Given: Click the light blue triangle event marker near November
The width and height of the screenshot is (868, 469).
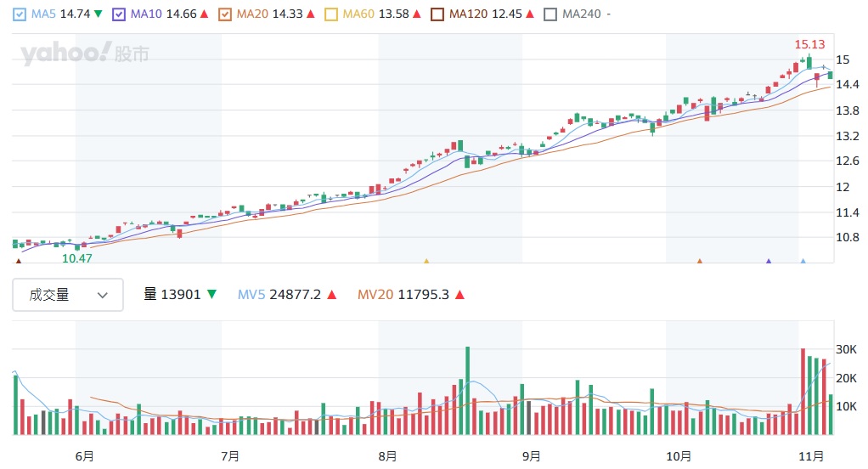Looking at the screenshot, I should pos(803,262).
